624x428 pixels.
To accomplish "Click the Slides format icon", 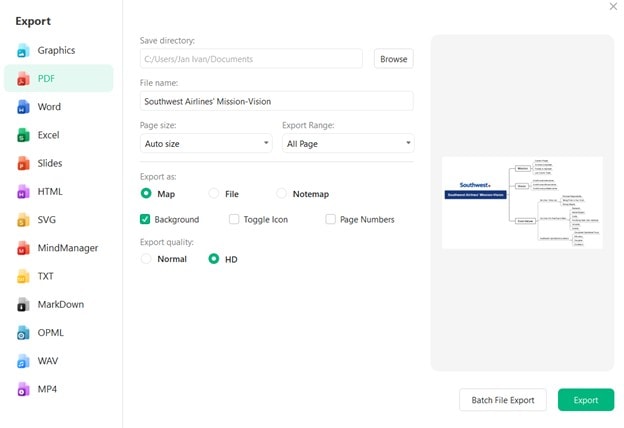I will [23, 163].
